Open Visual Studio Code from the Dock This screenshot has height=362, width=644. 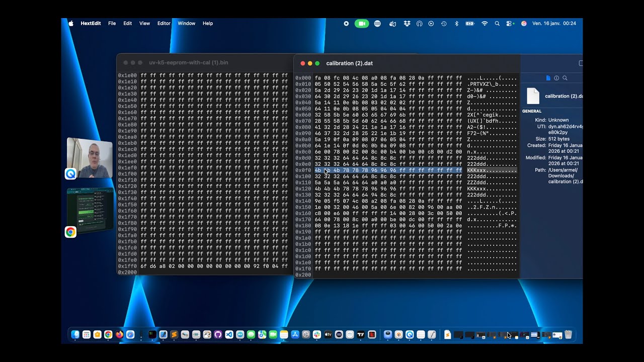click(x=229, y=334)
